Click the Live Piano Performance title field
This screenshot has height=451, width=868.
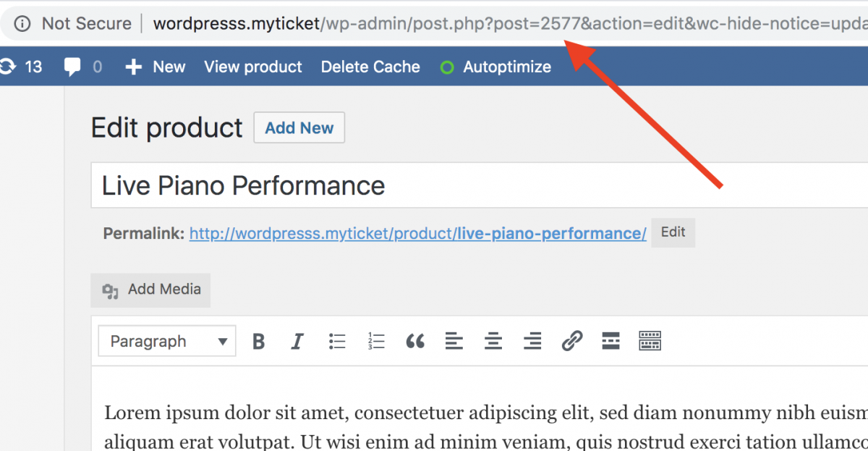[x=289, y=185]
